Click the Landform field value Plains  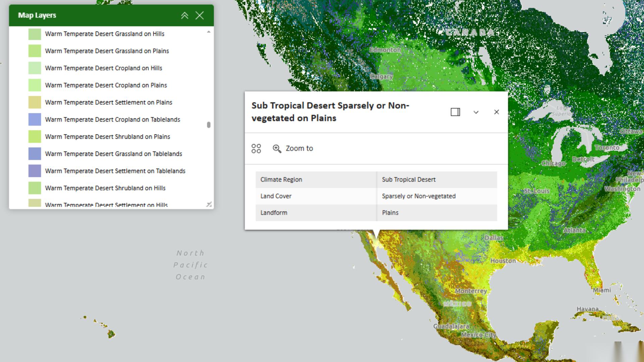pyautogui.click(x=390, y=213)
